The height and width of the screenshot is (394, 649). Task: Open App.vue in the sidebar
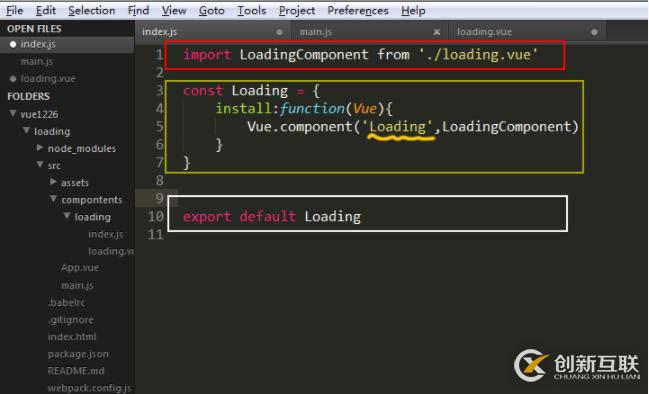(80, 268)
